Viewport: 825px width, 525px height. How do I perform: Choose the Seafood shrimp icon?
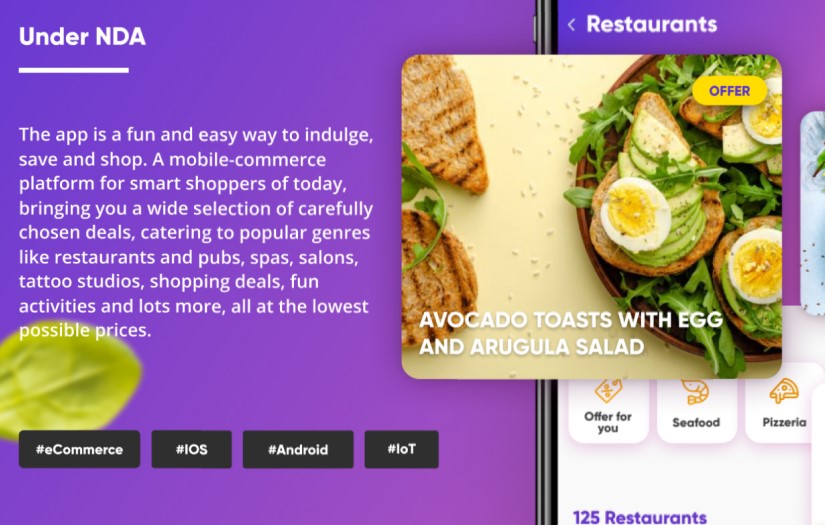pyautogui.click(x=696, y=392)
